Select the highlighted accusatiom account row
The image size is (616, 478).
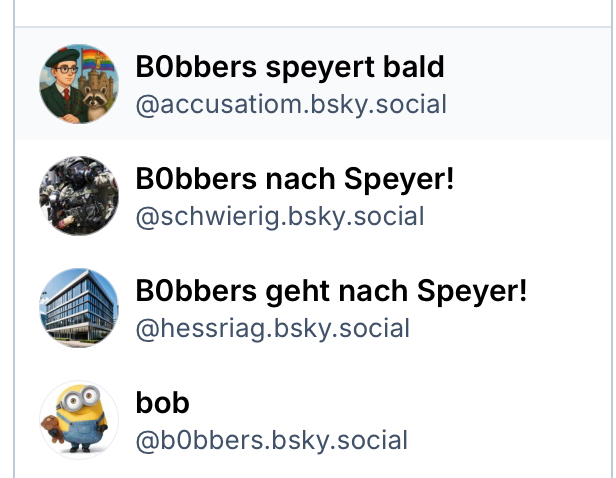520,85
